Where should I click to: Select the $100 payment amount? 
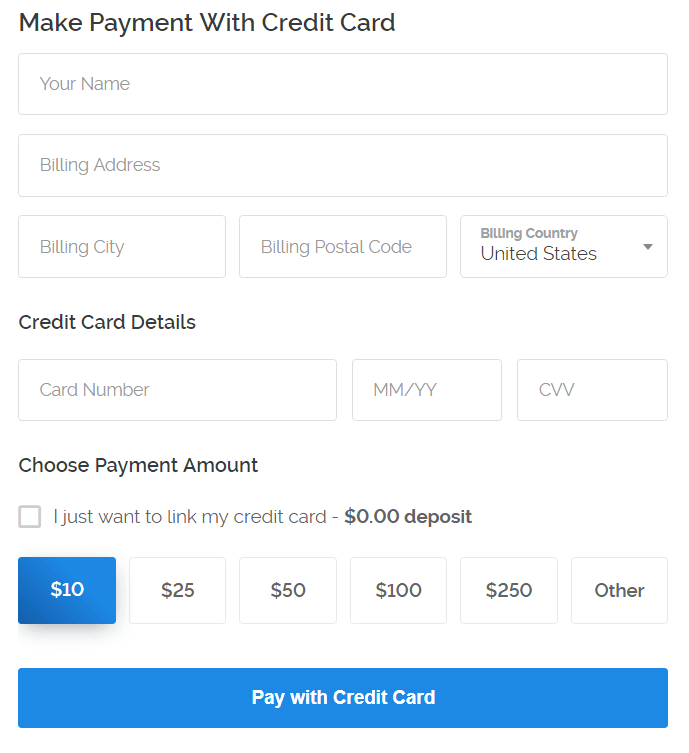398,590
